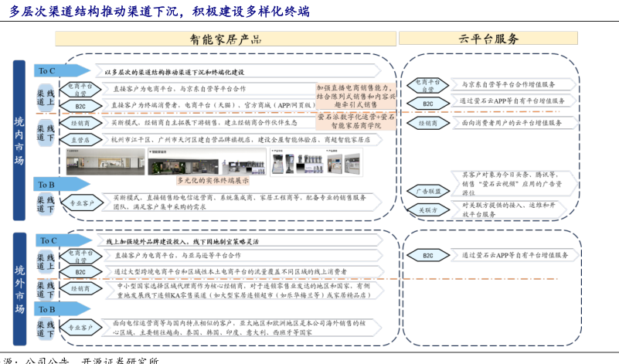
Task: Click the B2C hexagon in the overseas cloud section
Action: pyautogui.click(x=428, y=256)
